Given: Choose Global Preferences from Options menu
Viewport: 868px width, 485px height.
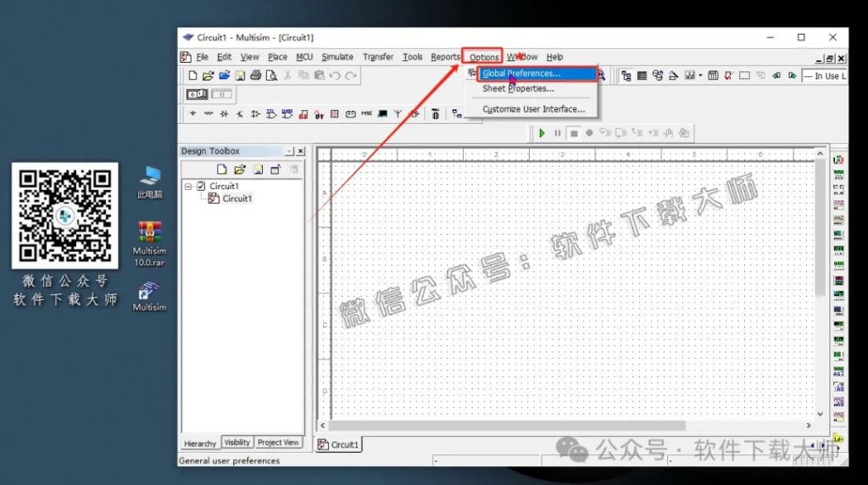Looking at the screenshot, I should (537, 73).
